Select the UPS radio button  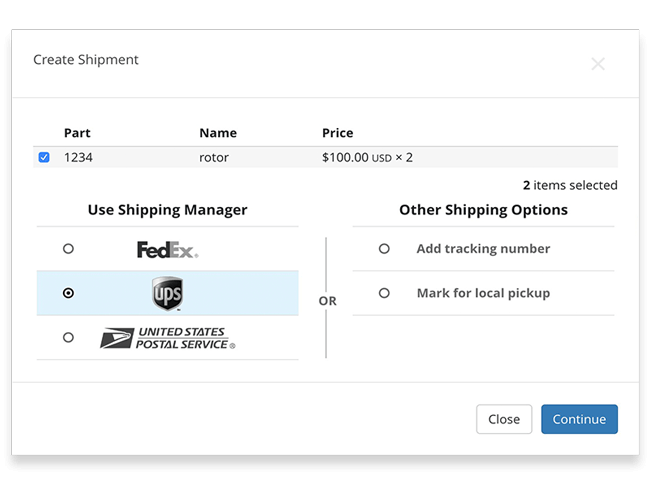coord(68,293)
